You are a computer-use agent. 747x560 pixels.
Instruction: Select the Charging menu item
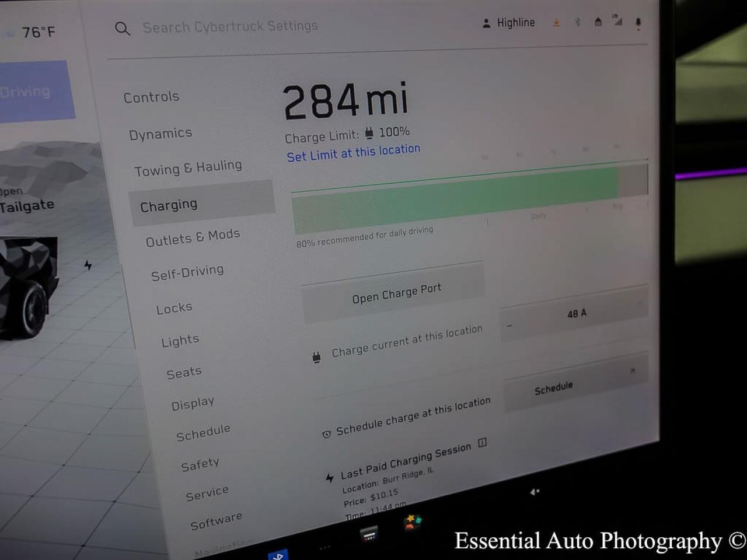(x=202, y=204)
